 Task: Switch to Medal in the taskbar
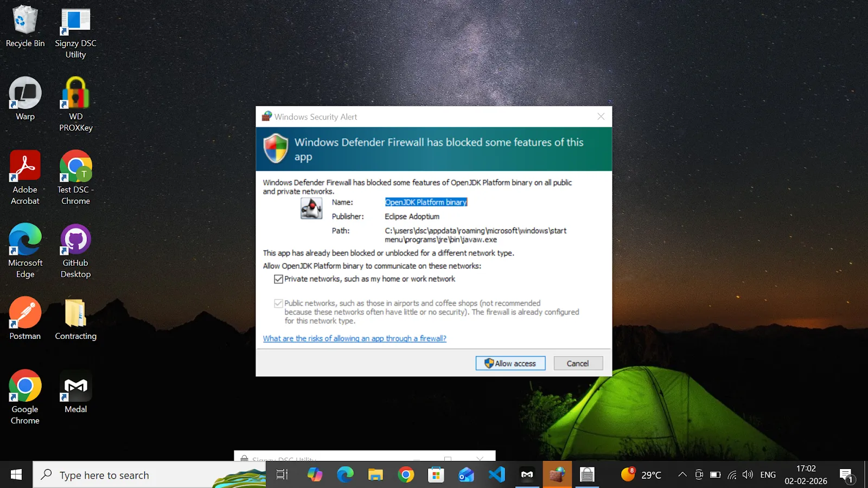coord(527,475)
